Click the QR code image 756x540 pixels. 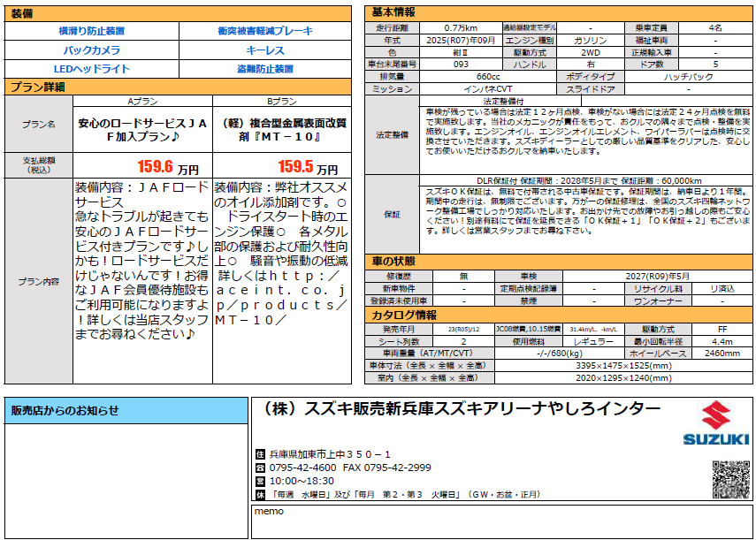click(731, 479)
